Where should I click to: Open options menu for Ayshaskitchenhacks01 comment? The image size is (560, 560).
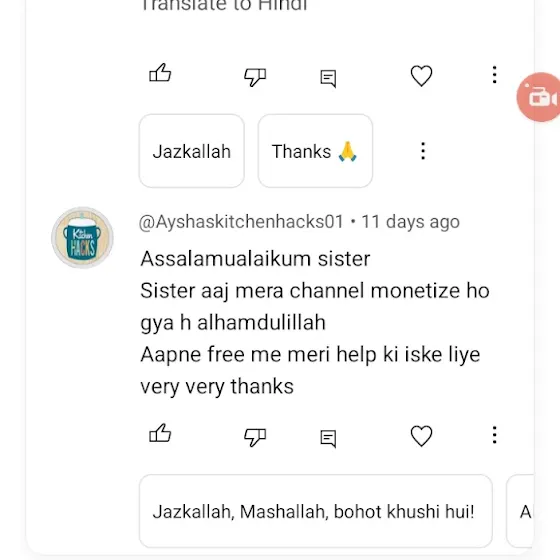(494, 435)
